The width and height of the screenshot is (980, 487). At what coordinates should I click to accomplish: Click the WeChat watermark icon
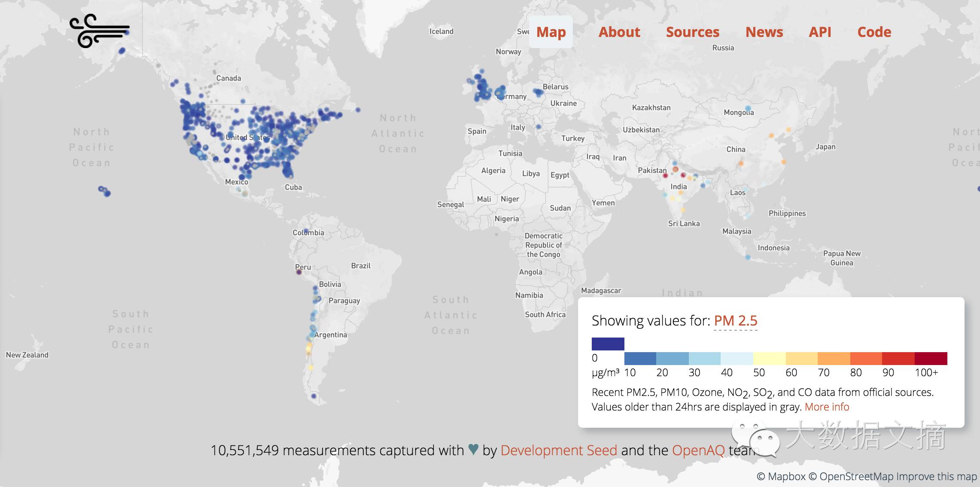tap(756, 437)
